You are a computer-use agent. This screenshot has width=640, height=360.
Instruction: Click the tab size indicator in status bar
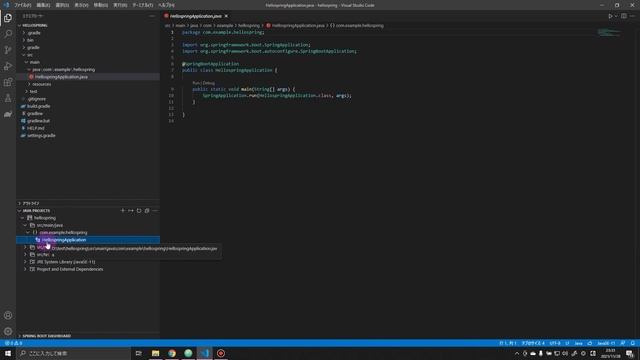tap(533, 343)
